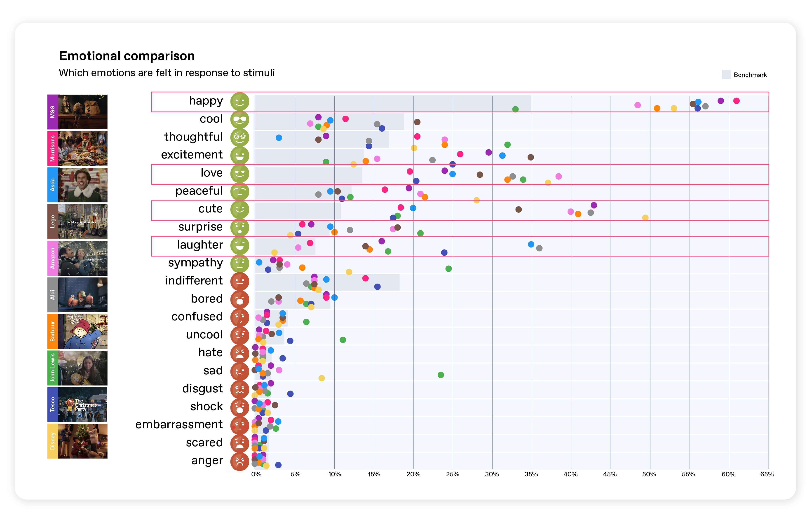Viewport: 812px width, 517px height.
Task: Click the cool sunglasses emoji icon
Action: pyautogui.click(x=239, y=119)
